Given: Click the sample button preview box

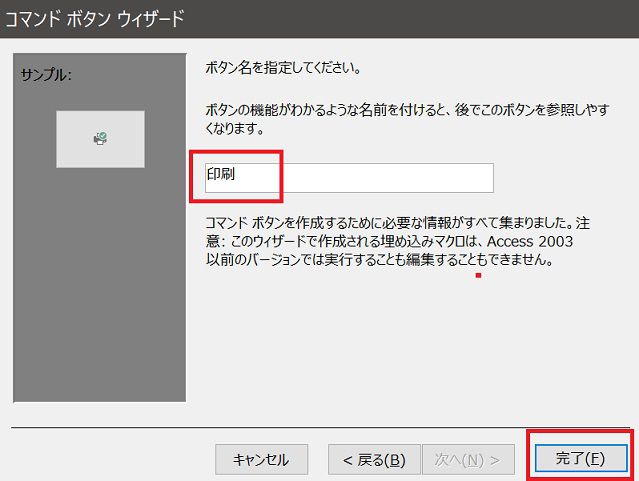Looking at the screenshot, I should (100, 139).
